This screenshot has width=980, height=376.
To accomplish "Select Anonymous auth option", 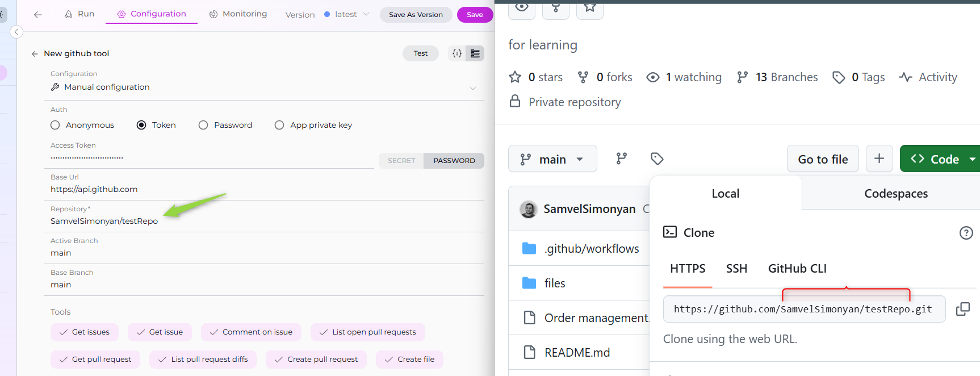I will click(x=55, y=125).
